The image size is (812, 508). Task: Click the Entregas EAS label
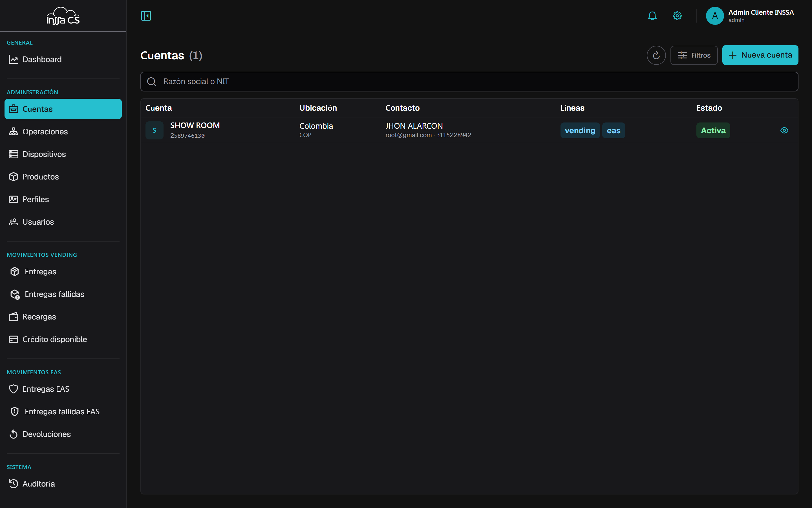tap(46, 389)
